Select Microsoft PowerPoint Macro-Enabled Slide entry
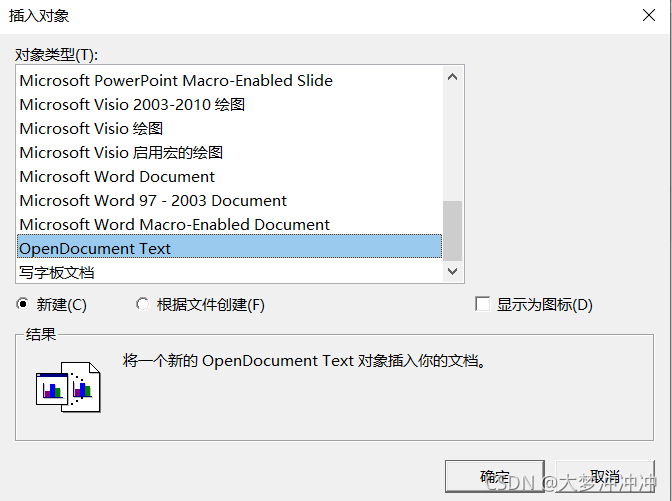672x501 pixels. click(229, 81)
